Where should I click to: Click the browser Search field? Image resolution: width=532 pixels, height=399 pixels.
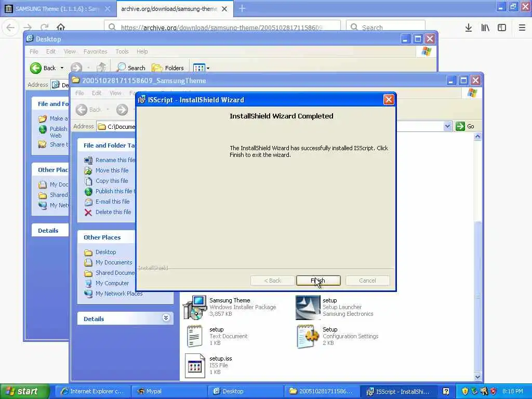(385, 27)
